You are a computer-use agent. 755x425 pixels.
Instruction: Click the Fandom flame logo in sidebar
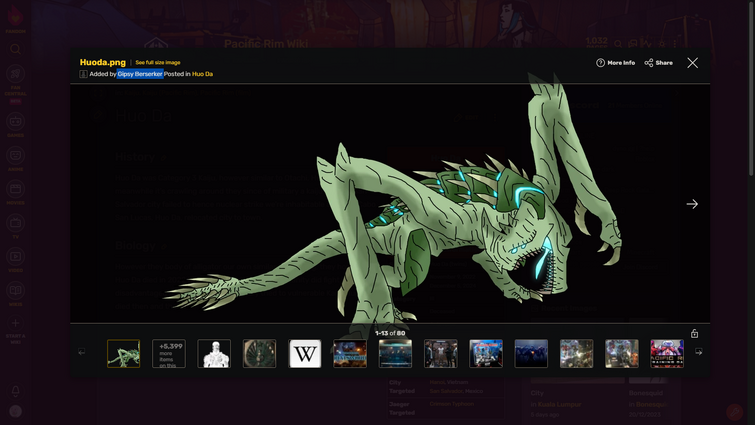coord(15,16)
